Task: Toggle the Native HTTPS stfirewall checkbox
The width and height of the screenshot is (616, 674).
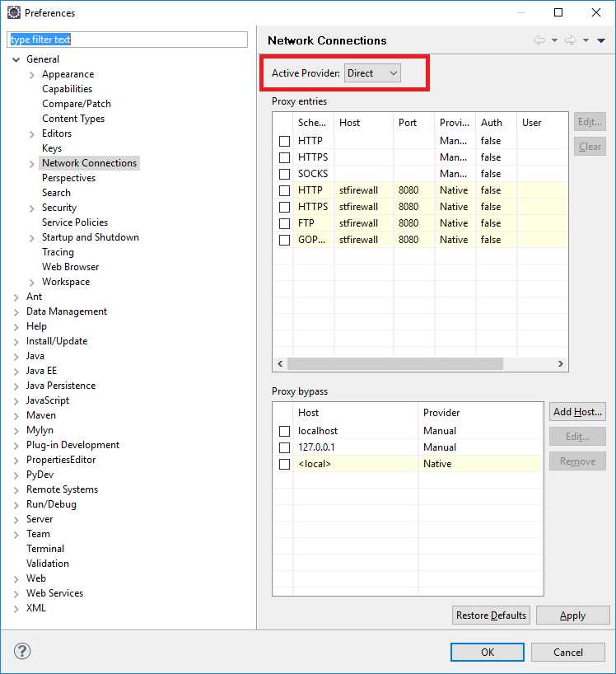Action: [x=284, y=207]
